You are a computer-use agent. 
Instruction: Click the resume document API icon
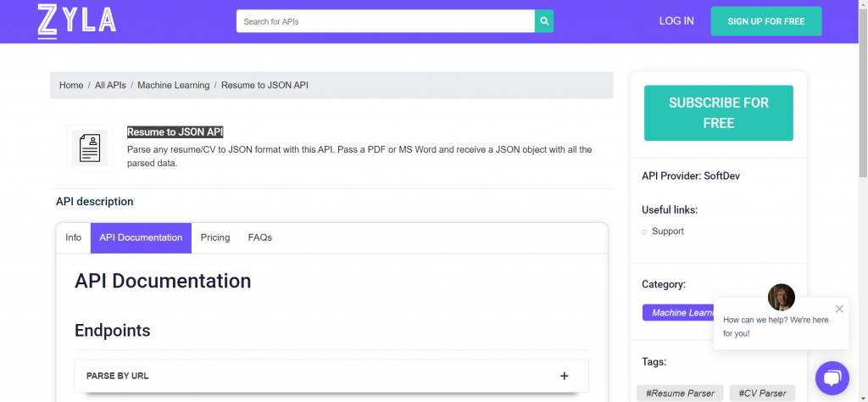(x=90, y=148)
